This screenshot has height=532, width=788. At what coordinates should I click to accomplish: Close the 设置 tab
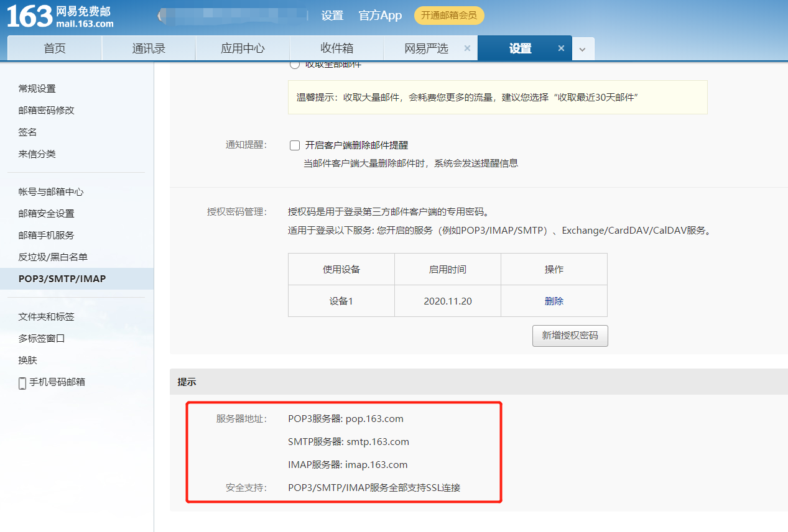coord(561,48)
